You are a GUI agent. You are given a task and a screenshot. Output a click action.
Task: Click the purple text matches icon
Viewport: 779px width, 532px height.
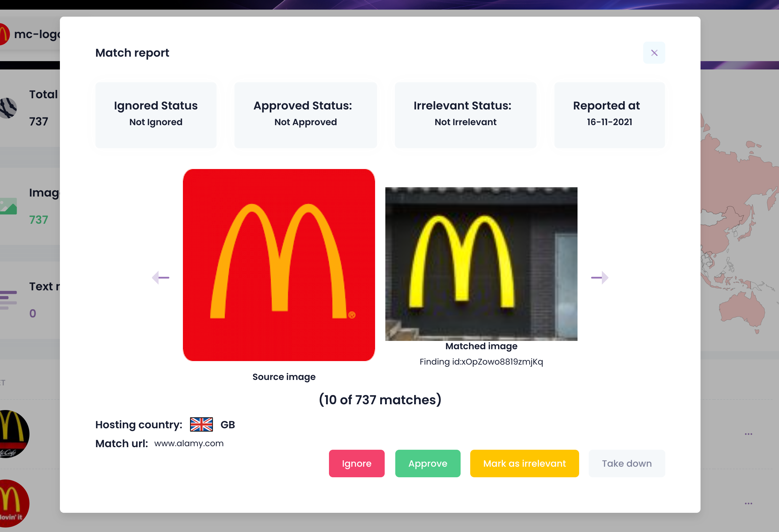[x=8, y=300]
